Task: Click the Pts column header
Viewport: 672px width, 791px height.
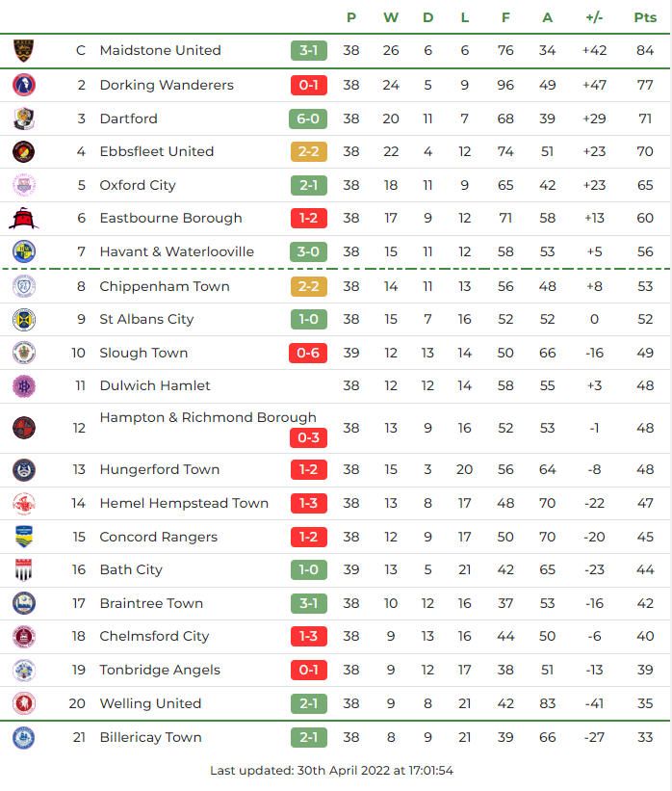Action: point(645,17)
